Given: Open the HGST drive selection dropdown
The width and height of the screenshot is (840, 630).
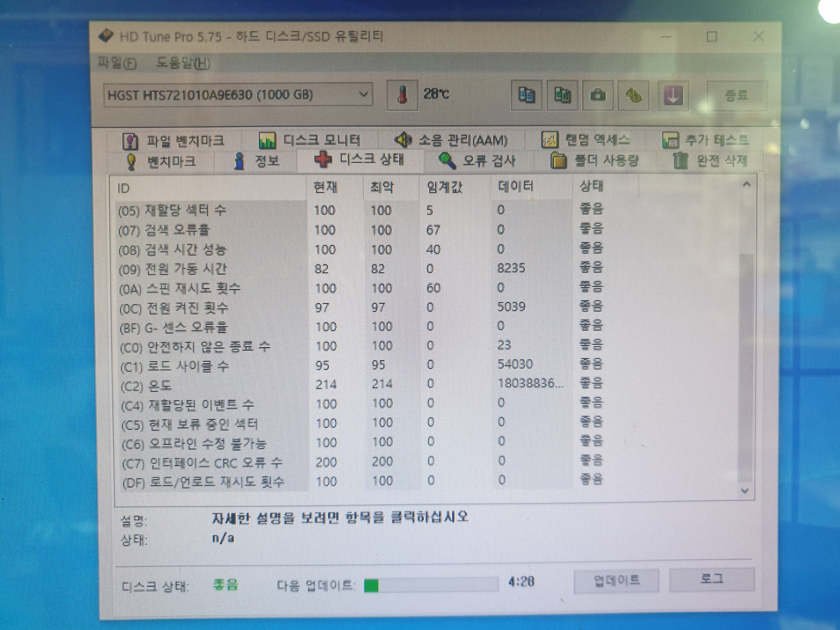Looking at the screenshot, I should coord(238,95).
